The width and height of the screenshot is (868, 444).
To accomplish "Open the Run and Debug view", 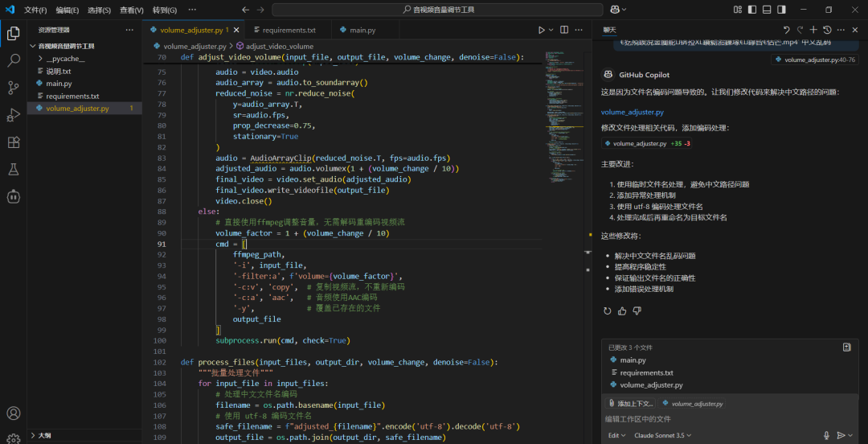I will pyautogui.click(x=14, y=115).
